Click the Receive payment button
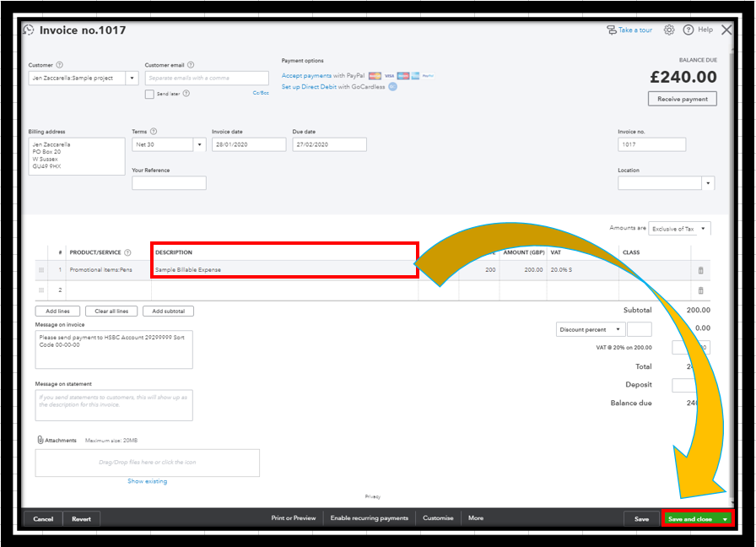Viewport: 756px width, 547px height. pos(683,99)
